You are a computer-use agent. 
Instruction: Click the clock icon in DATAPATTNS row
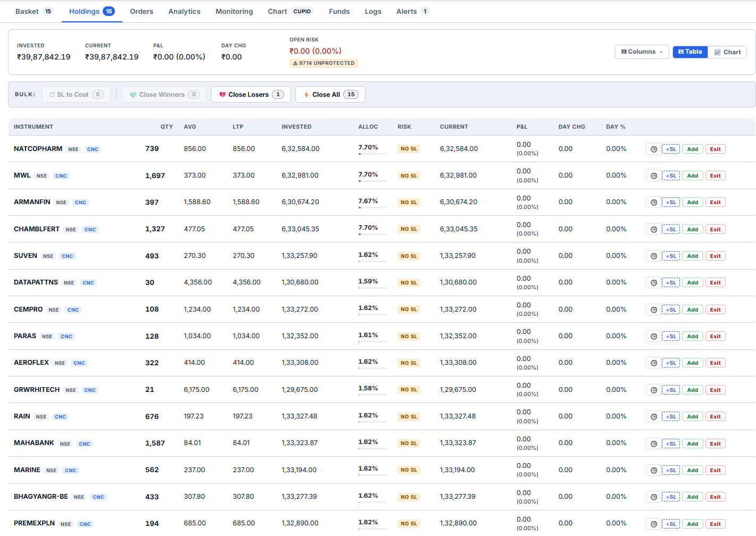(x=653, y=283)
